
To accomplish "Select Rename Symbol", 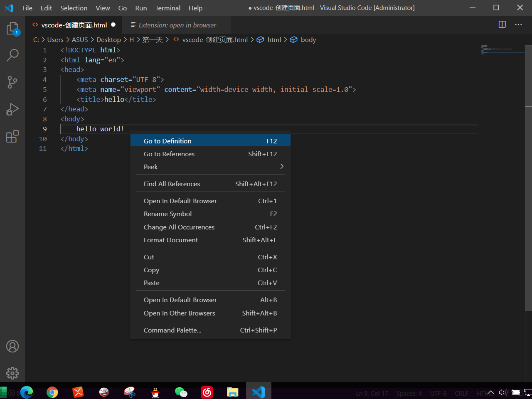I will click(x=210, y=214).
